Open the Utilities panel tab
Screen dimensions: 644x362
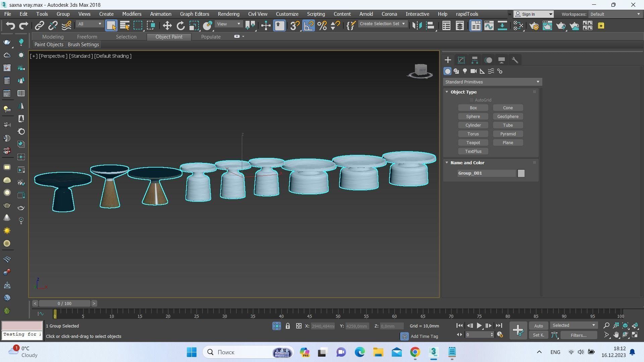coord(515,60)
